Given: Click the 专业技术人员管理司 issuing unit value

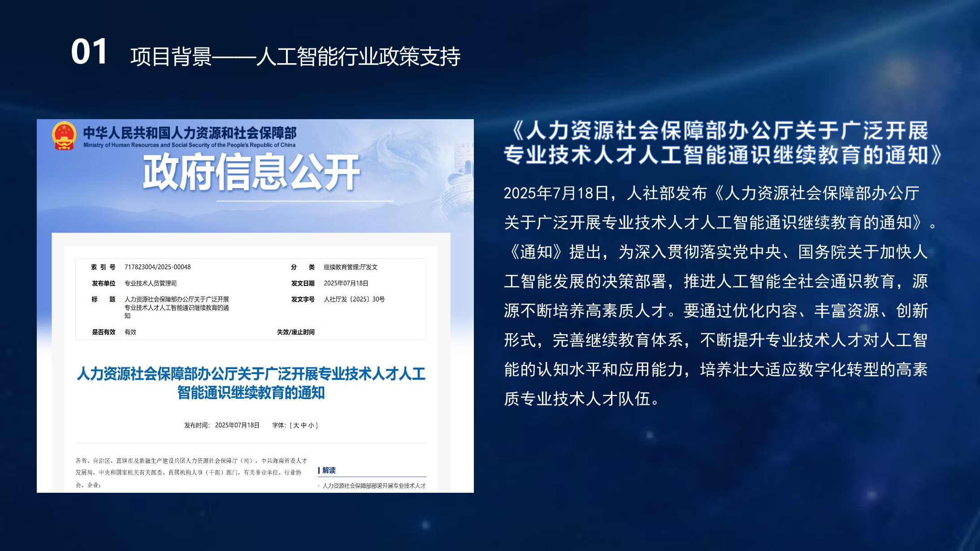Looking at the screenshot, I should (x=151, y=283).
